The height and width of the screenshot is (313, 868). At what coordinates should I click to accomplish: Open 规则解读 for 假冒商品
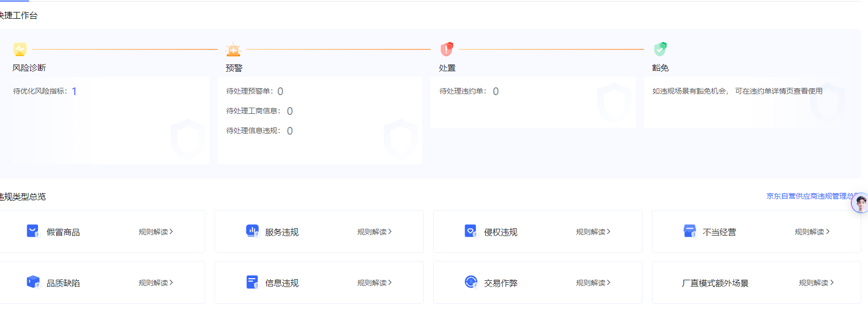click(156, 232)
